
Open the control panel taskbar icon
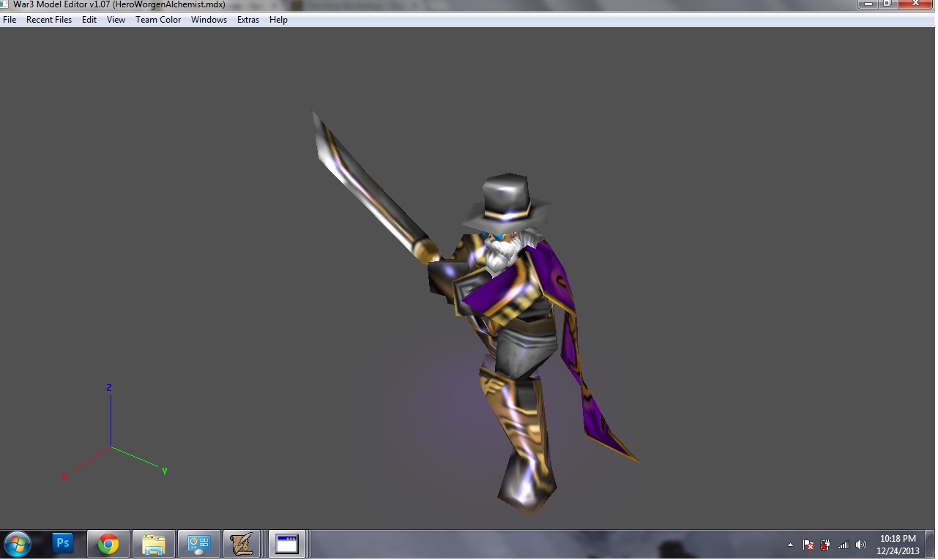[199, 545]
